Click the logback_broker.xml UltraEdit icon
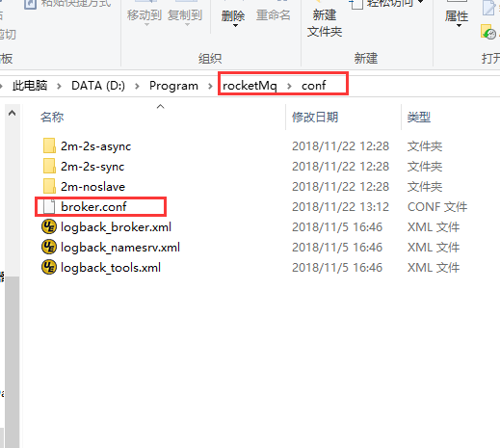Screen dimensions: 500x448 tap(49, 226)
